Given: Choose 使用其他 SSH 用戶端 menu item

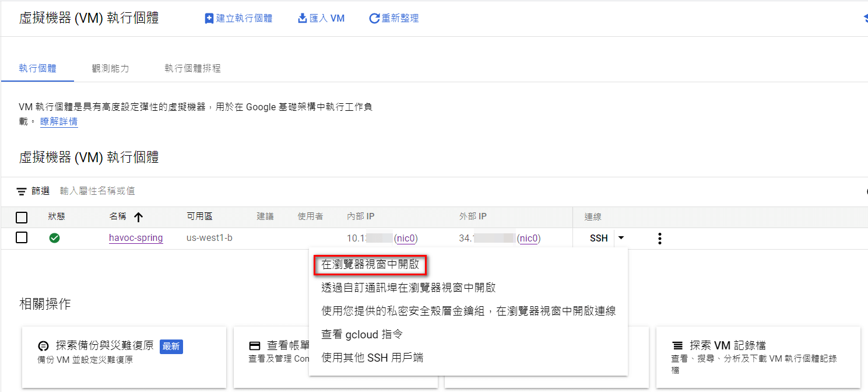Looking at the screenshot, I should point(372,358).
